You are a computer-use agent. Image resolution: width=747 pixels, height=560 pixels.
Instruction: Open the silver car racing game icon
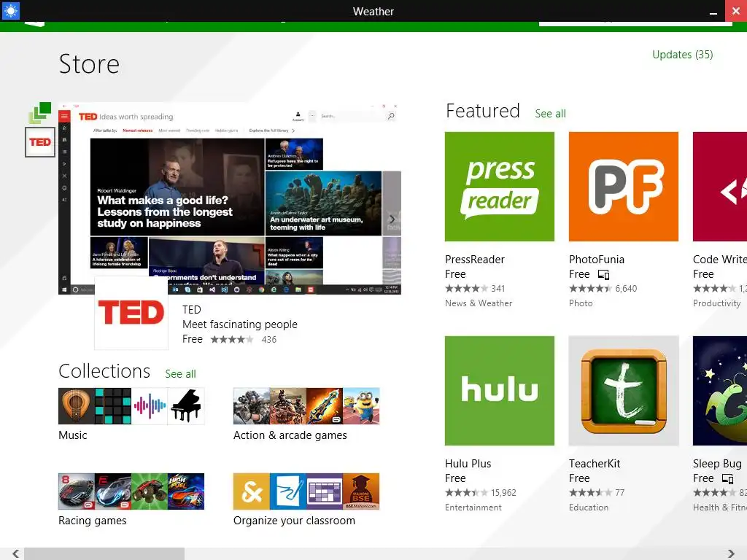113,491
